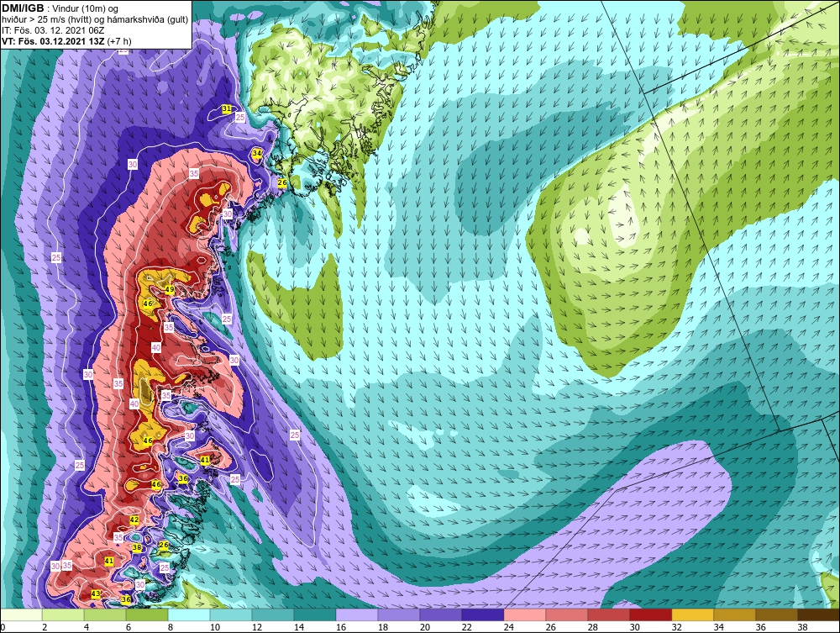Click the '(+7 h)' forecast offset text

[119, 41]
